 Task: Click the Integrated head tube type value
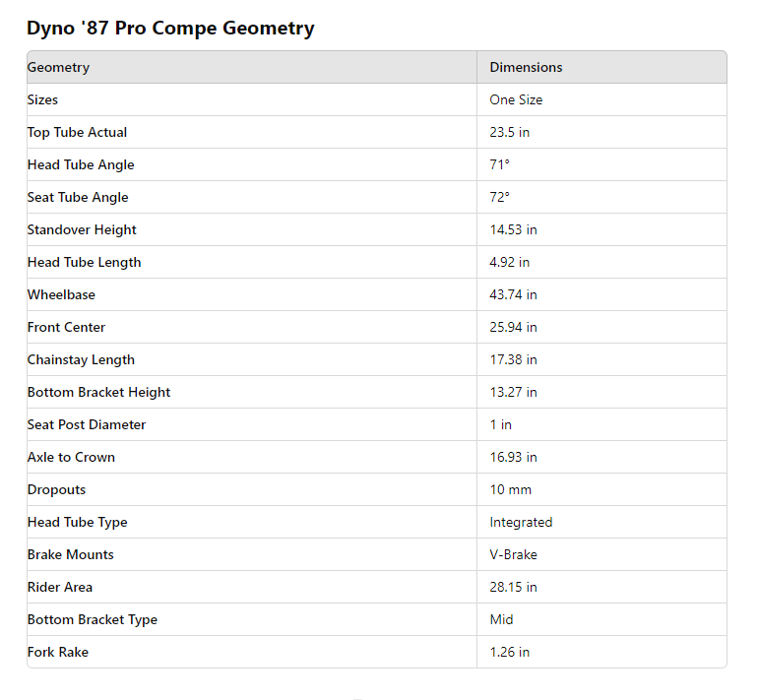coord(521,523)
